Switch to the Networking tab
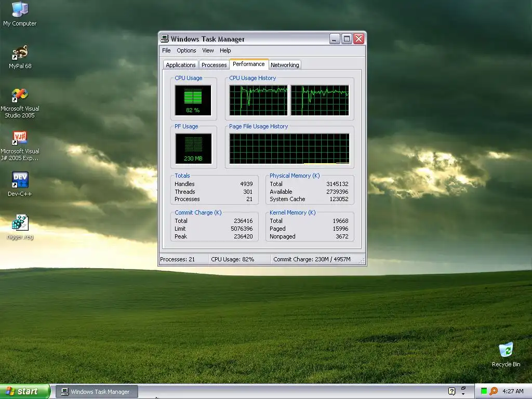 (x=285, y=65)
